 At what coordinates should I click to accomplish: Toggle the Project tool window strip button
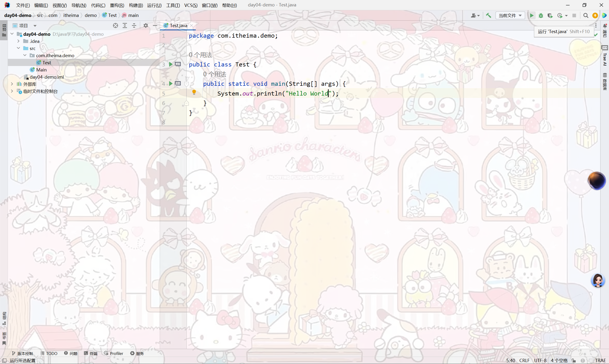click(4, 30)
